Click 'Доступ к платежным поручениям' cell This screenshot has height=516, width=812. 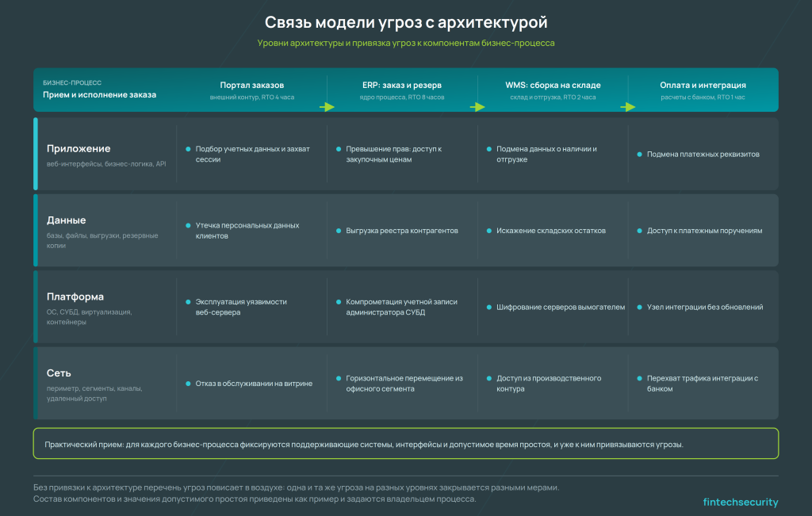tap(704, 231)
